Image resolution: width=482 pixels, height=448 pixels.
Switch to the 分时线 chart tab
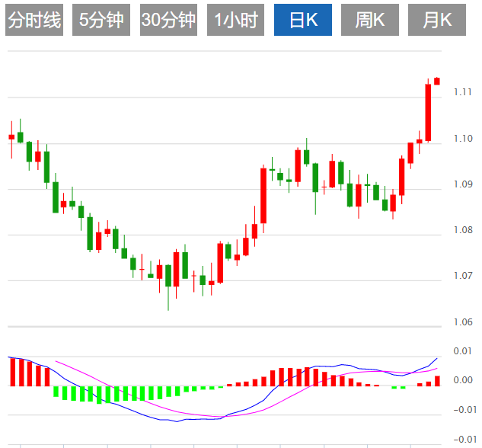[x=34, y=20]
